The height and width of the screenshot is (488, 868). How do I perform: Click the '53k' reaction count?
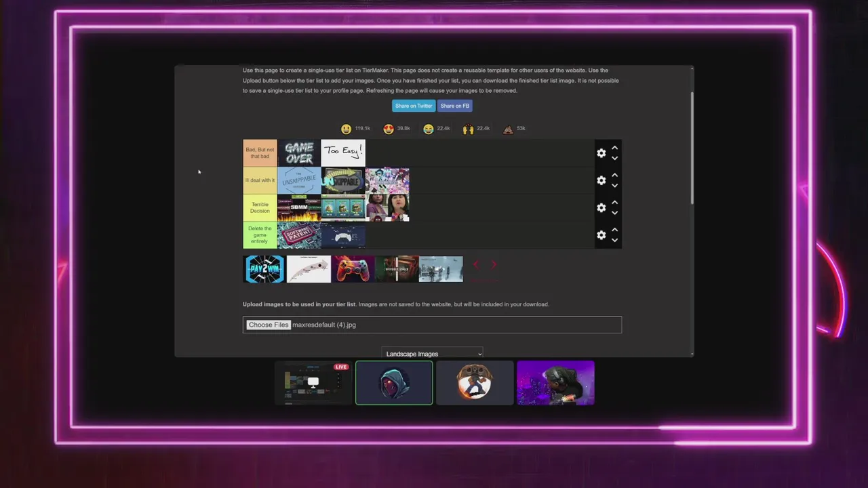521,128
